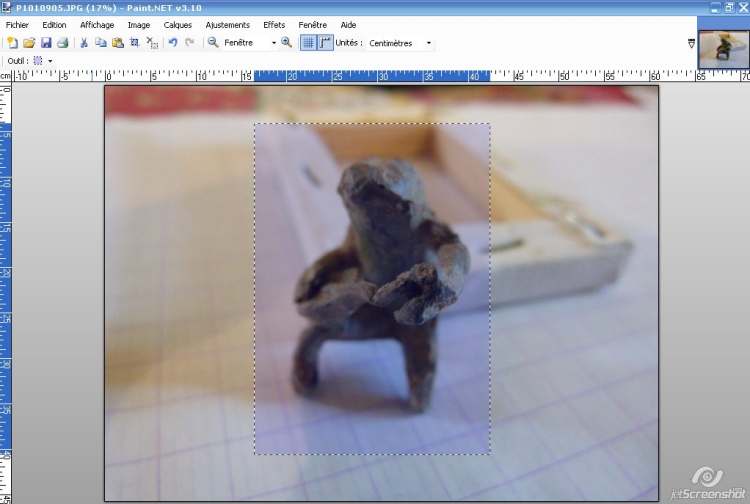Save the image using the floppy disk icon
Screen dimensions: 750x504
tap(46, 43)
